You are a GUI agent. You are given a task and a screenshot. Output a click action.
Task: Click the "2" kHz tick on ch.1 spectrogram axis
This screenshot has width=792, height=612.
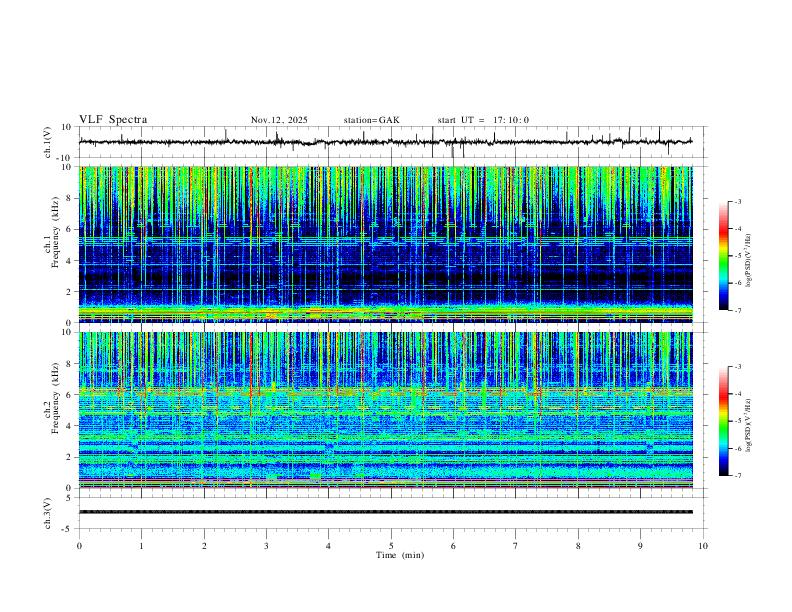pyautogui.click(x=69, y=291)
